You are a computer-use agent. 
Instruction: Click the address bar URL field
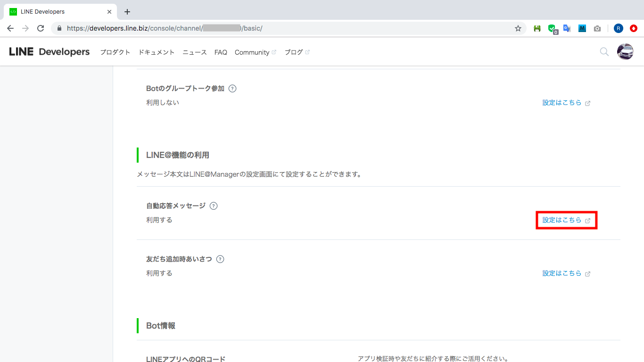(288, 28)
